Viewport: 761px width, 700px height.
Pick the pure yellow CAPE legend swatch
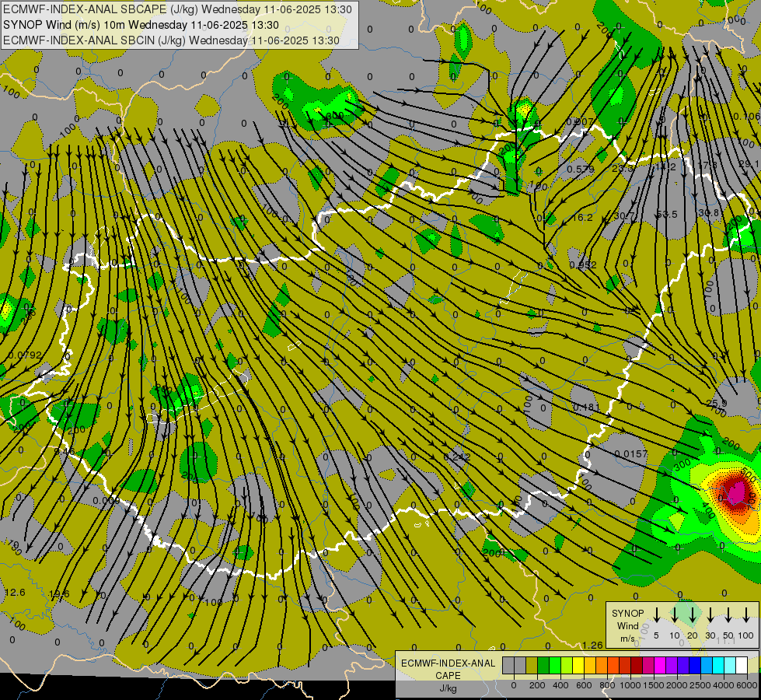tap(578, 665)
